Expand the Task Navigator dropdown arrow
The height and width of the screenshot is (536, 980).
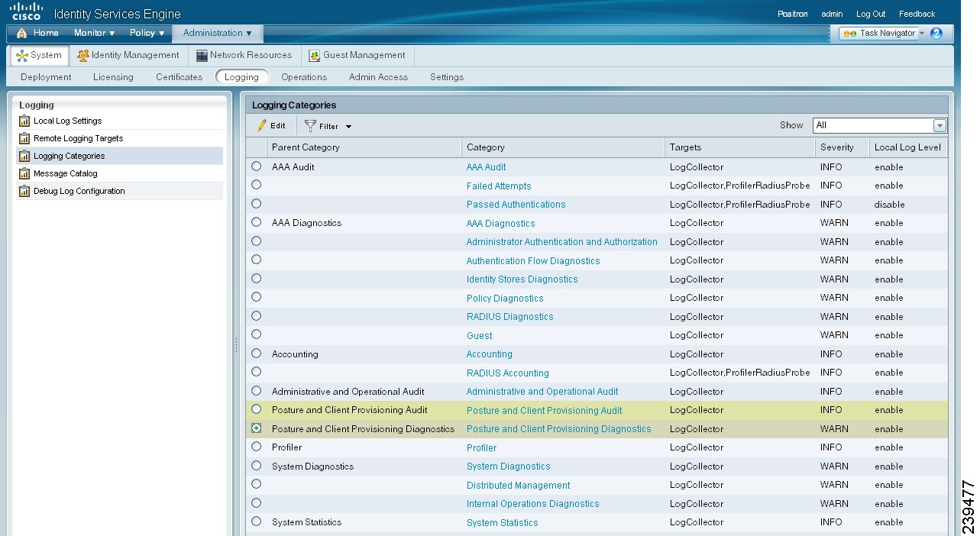(922, 34)
